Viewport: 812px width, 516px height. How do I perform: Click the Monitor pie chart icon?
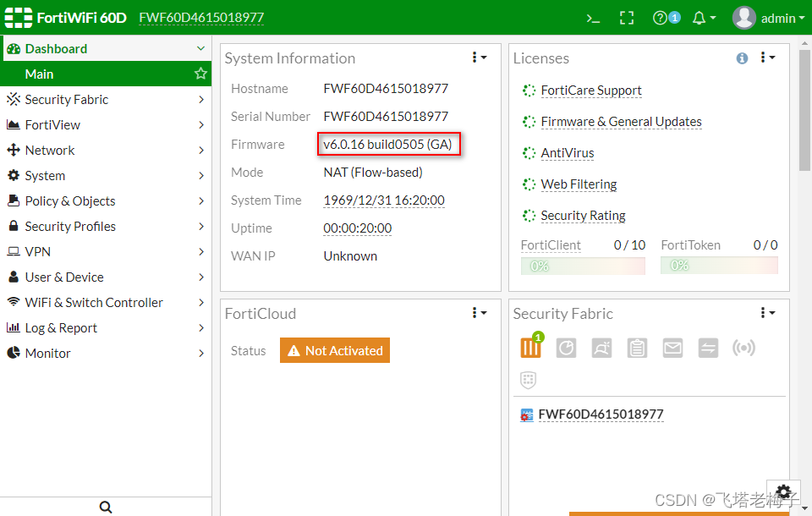(x=14, y=353)
